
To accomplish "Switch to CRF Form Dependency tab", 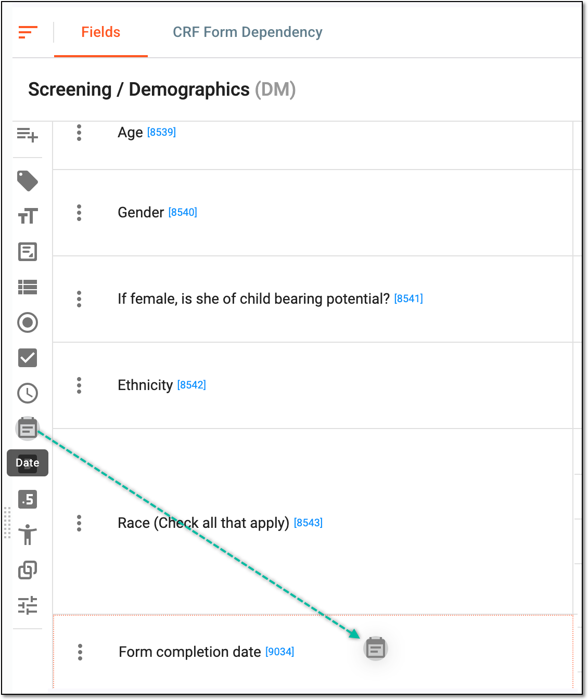I will click(x=248, y=32).
